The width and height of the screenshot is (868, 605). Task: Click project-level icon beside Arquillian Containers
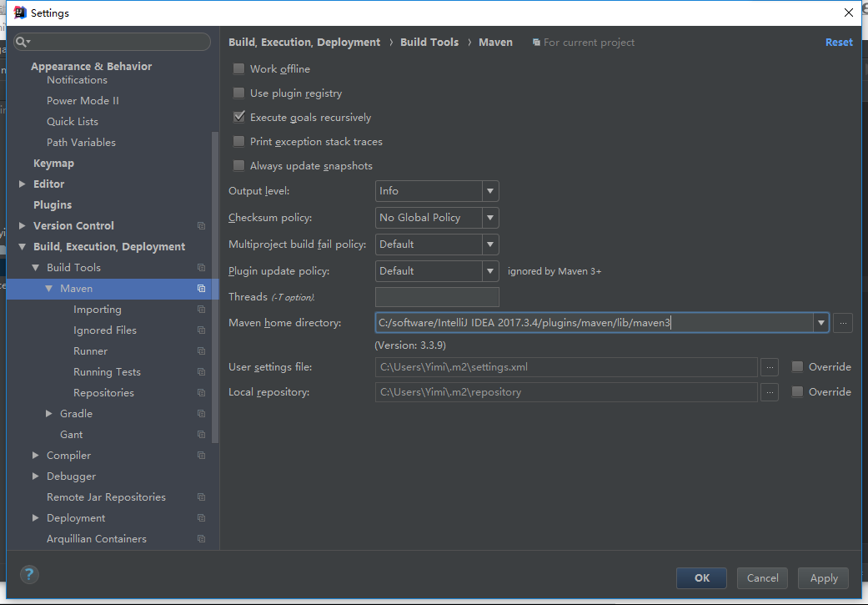point(202,539)
